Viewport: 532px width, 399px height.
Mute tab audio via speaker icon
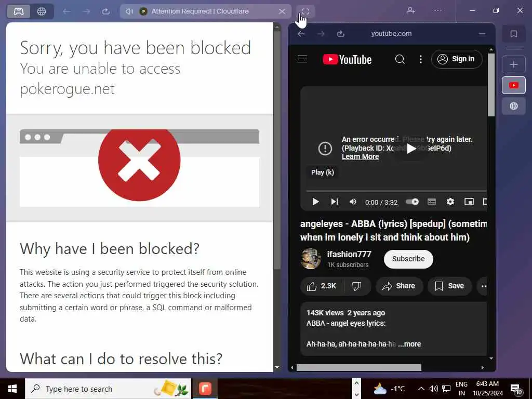[x=129, y=11]
